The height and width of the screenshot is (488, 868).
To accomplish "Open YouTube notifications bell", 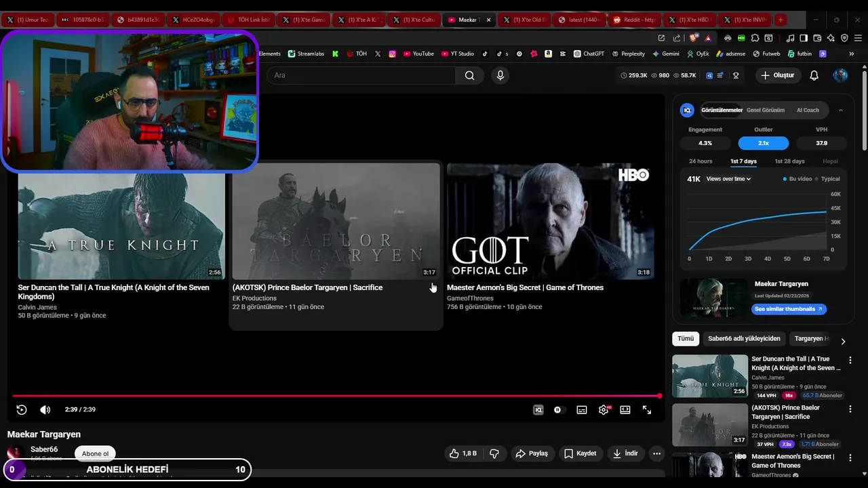I will click(814, 75).
